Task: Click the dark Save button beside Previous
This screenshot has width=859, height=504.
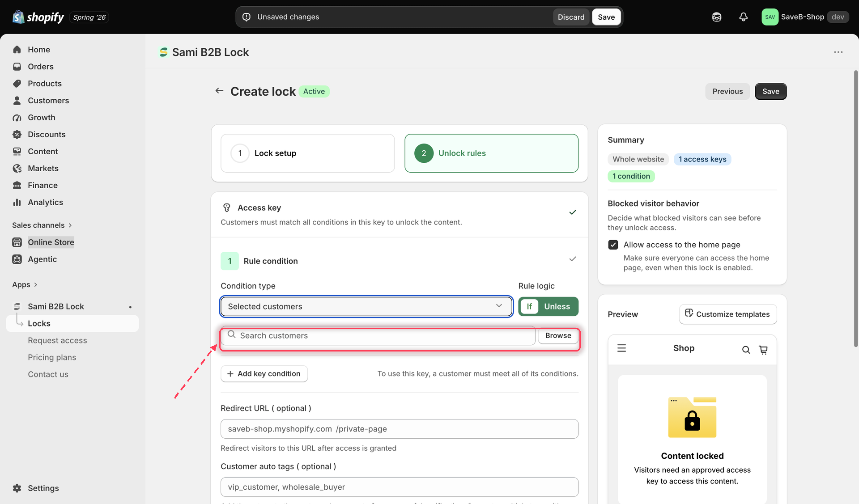Action: (770, 91)
